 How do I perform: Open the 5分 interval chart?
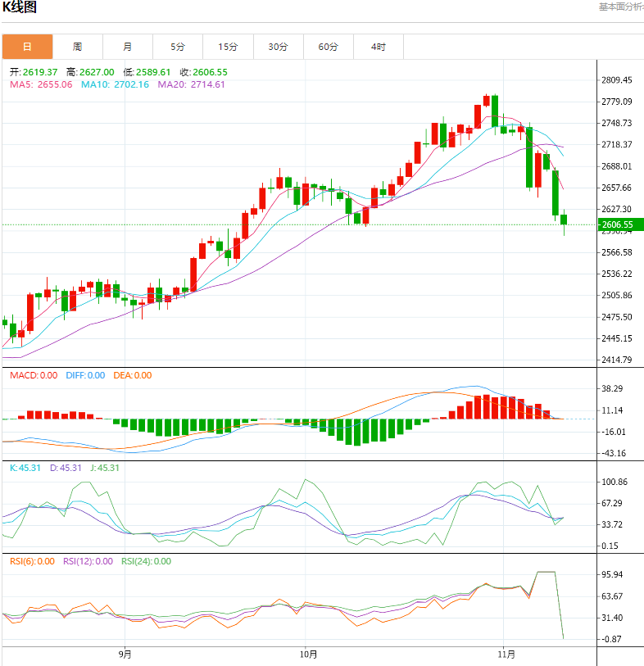pyautogui.click(x=178, y=47)
